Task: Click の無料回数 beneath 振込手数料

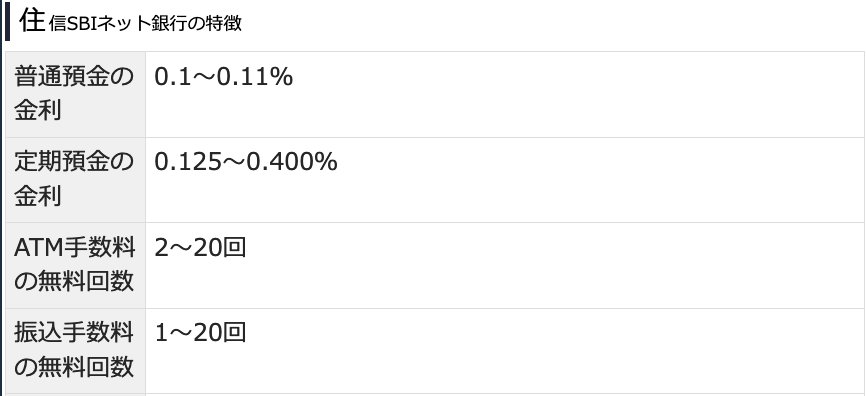Action: point(74,367)
